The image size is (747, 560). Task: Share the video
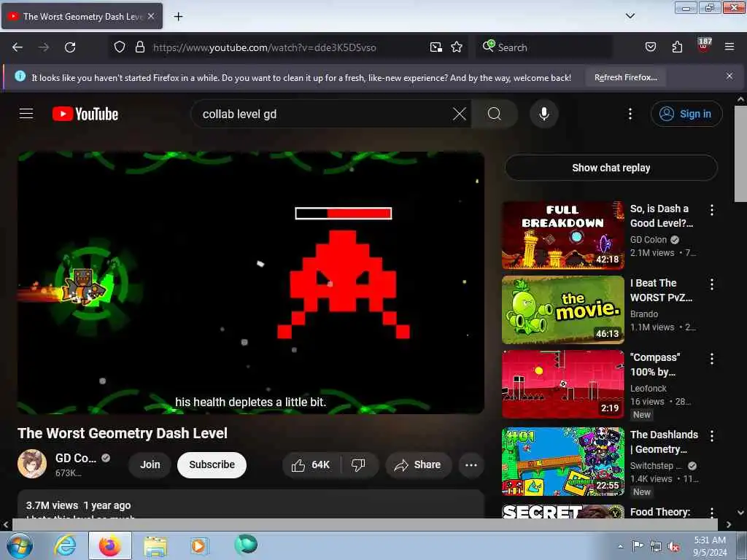(418, 464)
